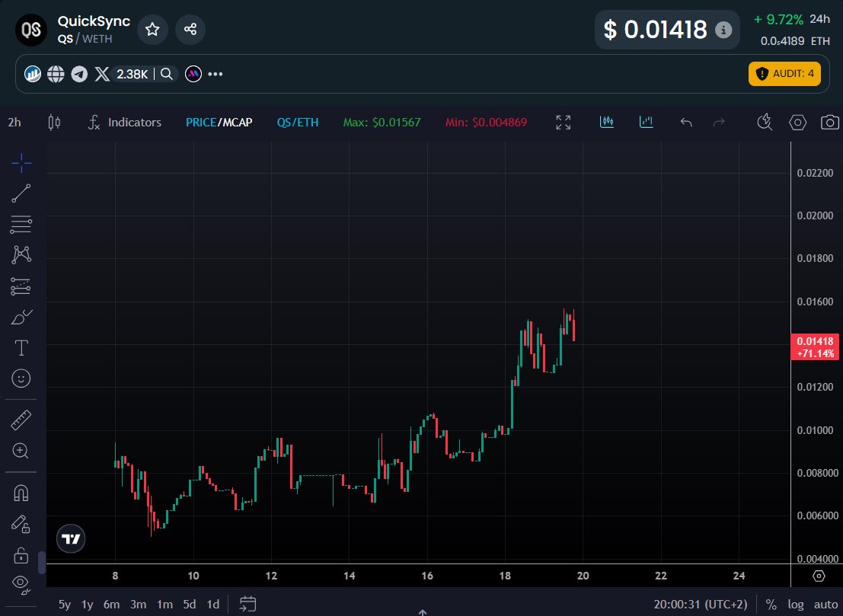The width and height of the screenshot is (843, 616).
Task: View the AUDIT: 4 report
Action: click(784, 74)
